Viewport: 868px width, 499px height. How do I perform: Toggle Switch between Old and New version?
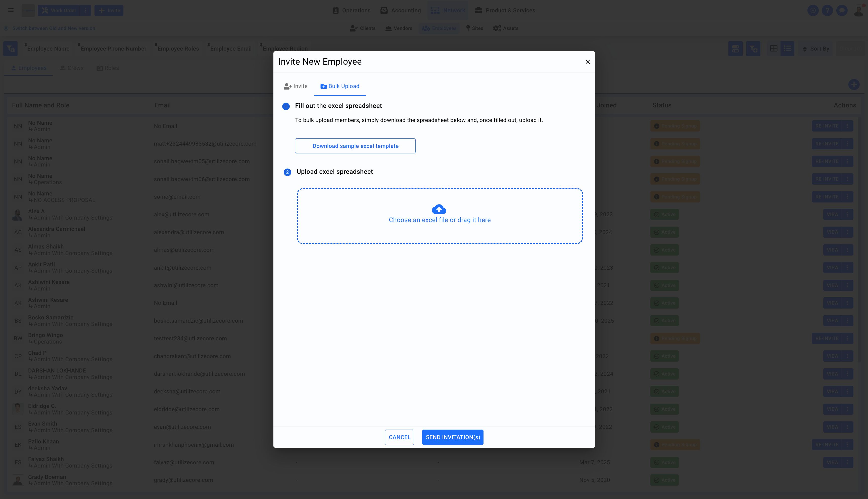pos(54,28)
